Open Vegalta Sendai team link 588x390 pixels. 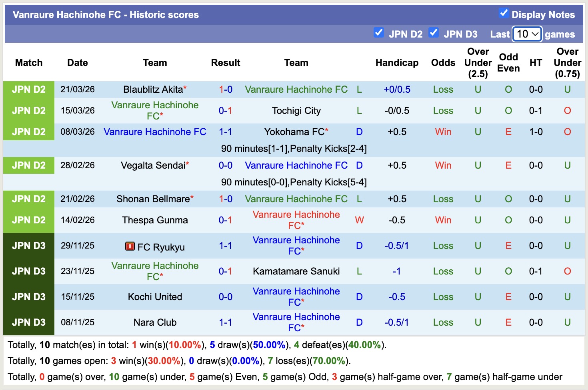click(153, 165)
